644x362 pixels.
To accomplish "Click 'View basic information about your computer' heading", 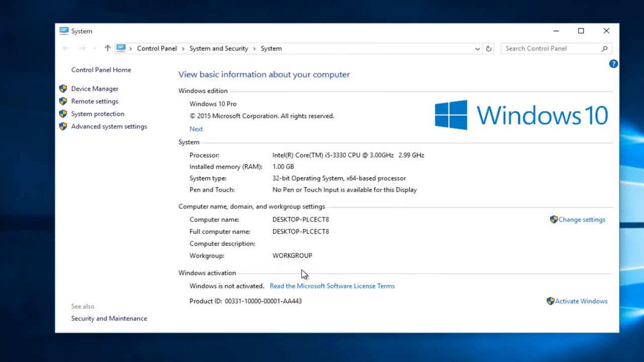I will [x=264, y=74].
